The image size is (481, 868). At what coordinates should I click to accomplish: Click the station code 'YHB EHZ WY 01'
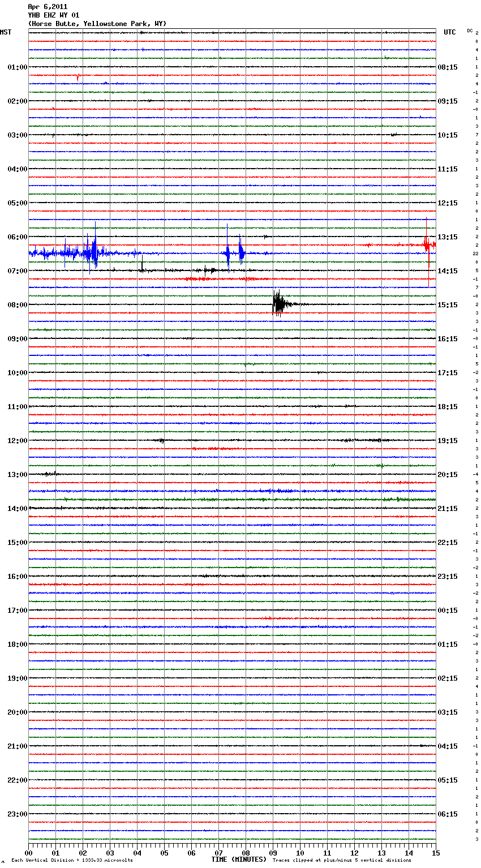[54, 15]
